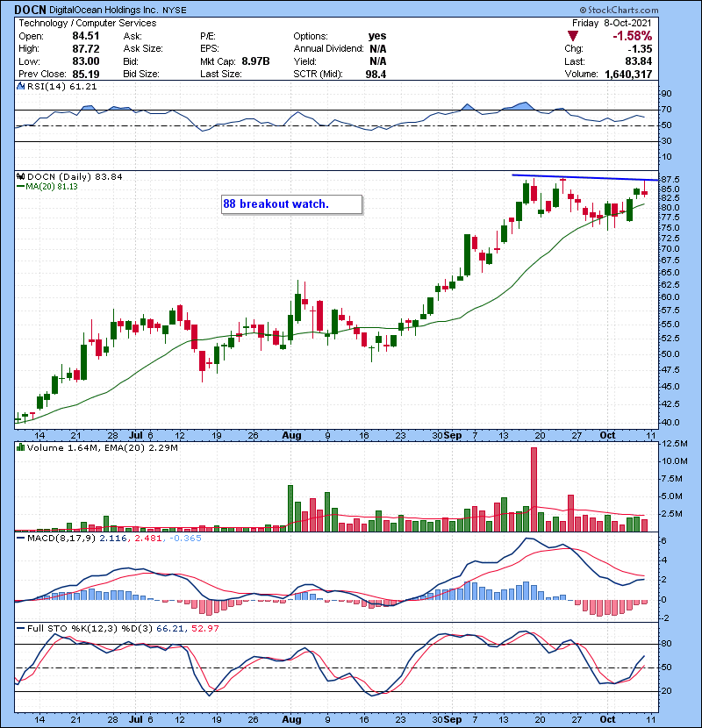Click the MA(20) 81.13 legend label
Screen dimensions: 702x728
tap(52, 187)
